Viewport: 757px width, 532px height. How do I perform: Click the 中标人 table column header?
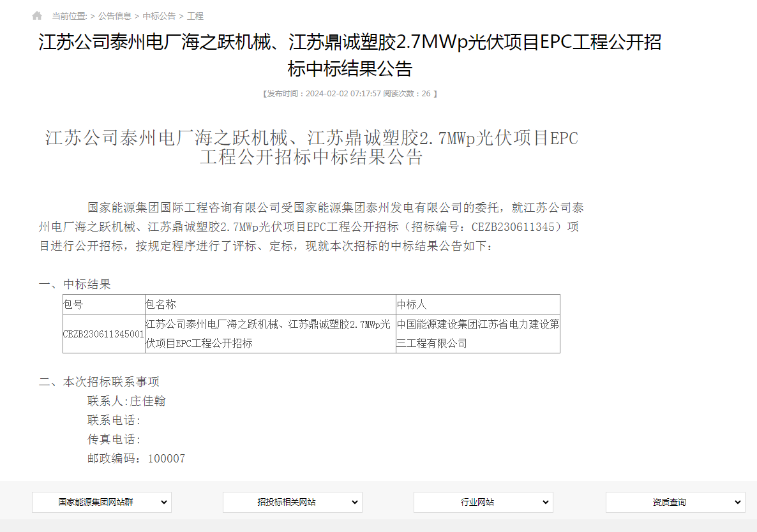pos(412,304)
